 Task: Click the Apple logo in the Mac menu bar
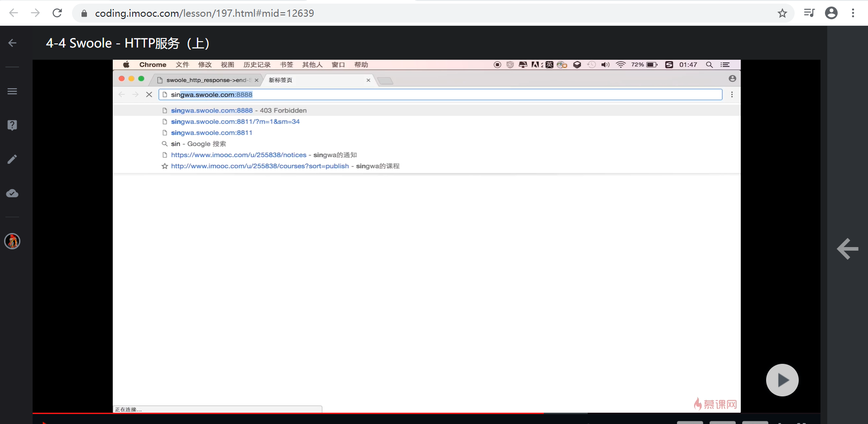tap(126, 65)
